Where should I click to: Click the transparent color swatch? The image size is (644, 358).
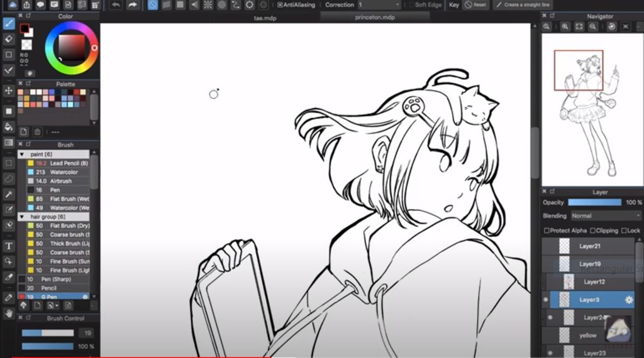[x=26, y=45]
